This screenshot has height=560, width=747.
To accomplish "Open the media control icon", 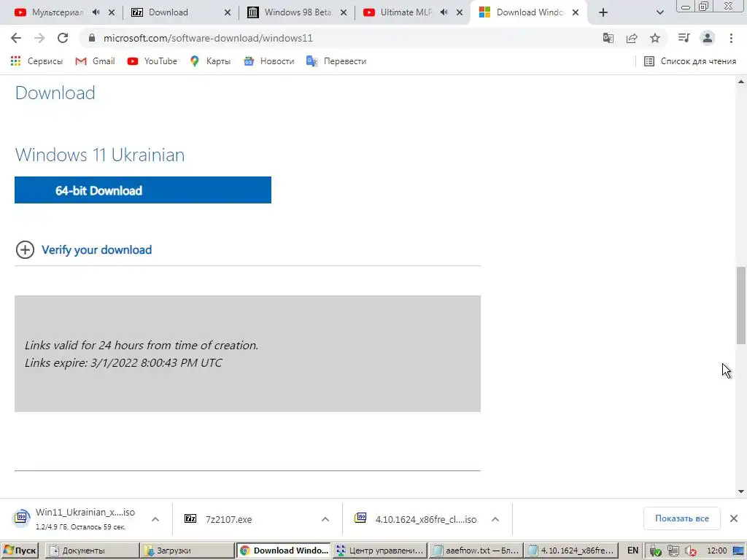I will coord(684,38).
